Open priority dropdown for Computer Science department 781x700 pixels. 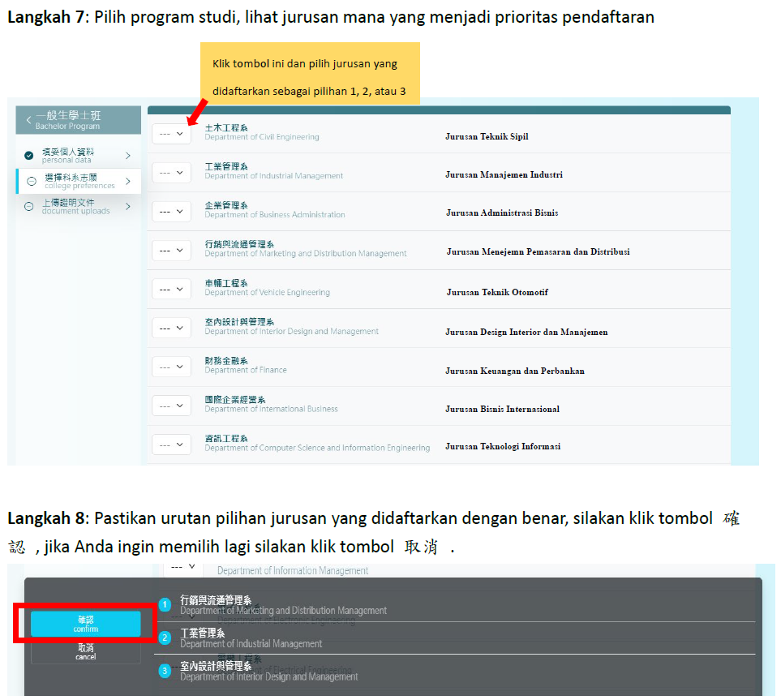pyautogui.click(x=171, y=444)
